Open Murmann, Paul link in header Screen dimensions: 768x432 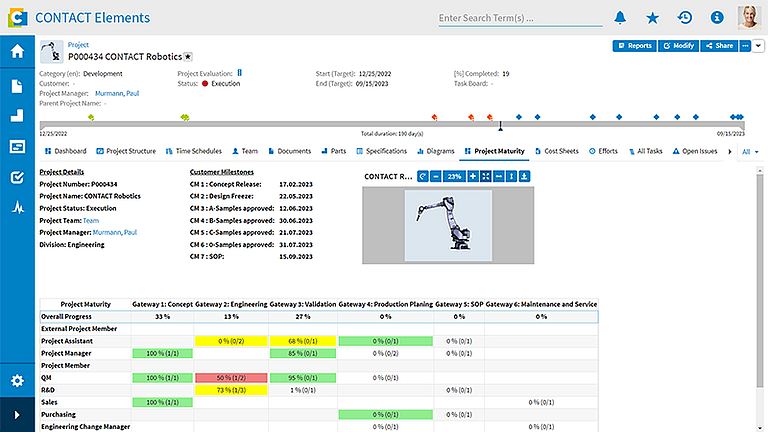pos(117,93)
